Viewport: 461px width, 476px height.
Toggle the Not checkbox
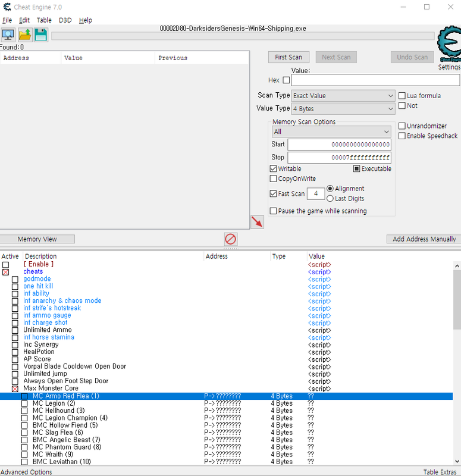click(402, 106)
